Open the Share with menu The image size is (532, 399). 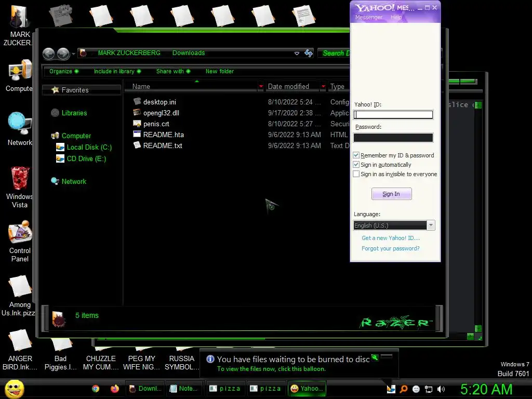pos(173,71)
